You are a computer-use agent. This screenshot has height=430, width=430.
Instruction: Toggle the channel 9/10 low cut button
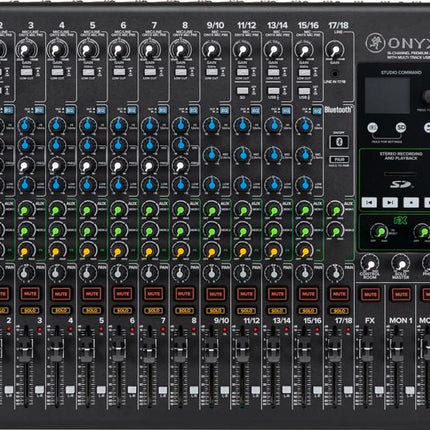(x=212, y=72)
